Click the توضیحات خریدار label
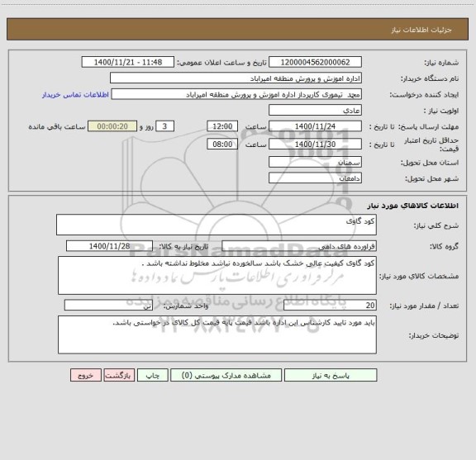 coord(434,335)
